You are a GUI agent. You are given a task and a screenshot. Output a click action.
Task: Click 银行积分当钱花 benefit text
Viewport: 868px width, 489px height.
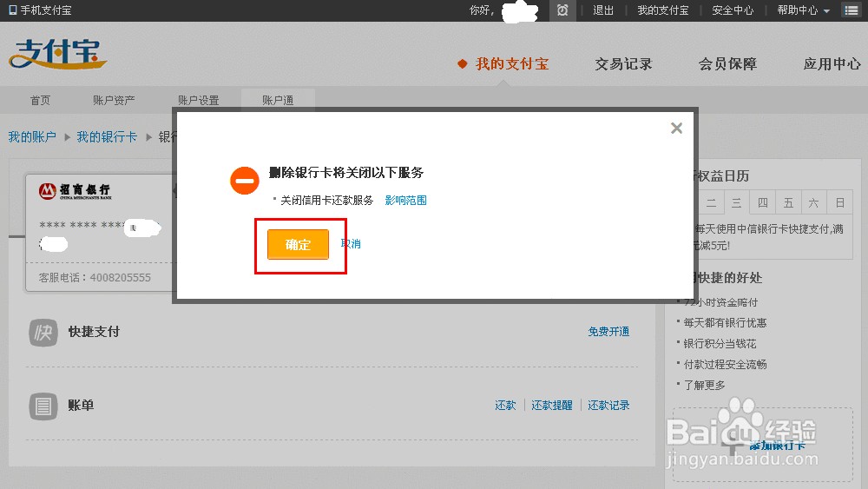point(720,343)
